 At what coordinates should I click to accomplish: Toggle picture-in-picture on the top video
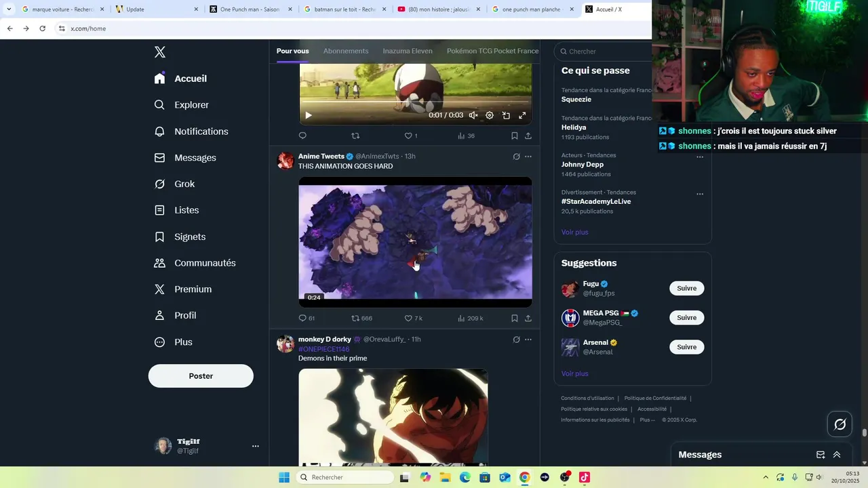(x=506, y=115)
